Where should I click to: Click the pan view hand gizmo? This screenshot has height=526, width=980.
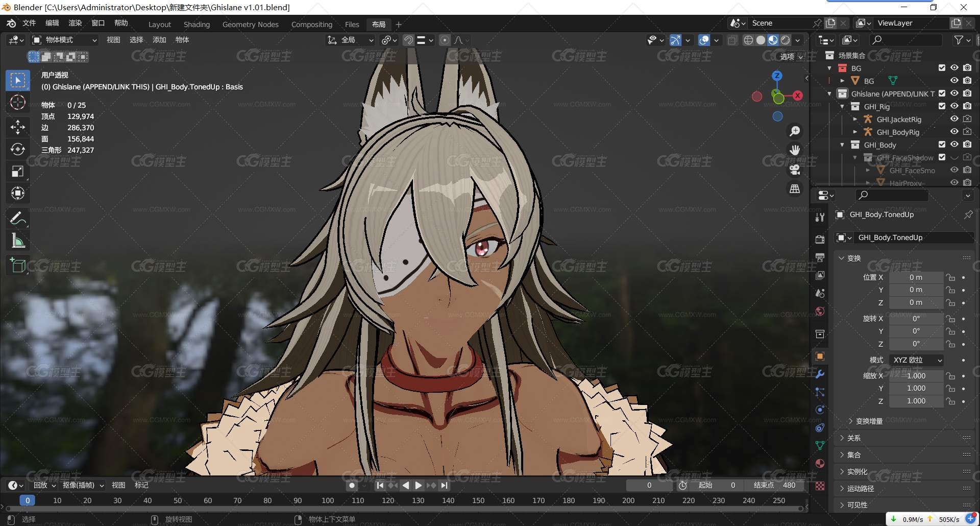795,150
